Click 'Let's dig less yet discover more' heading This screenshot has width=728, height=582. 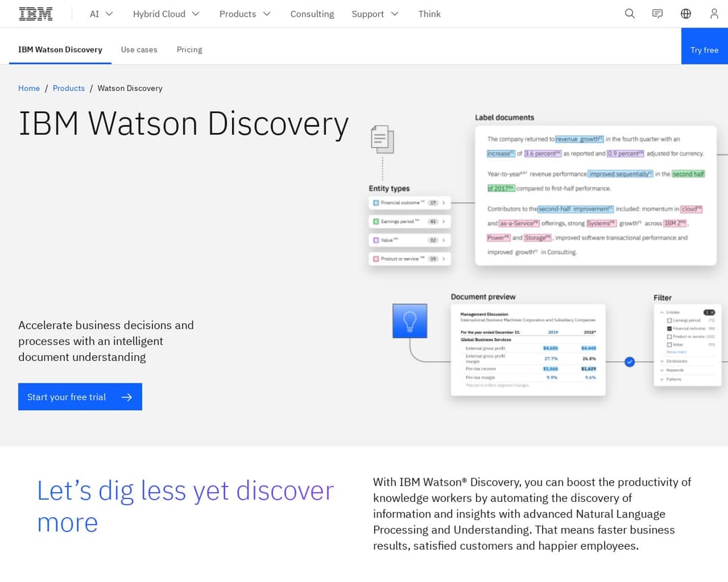[x=185, y=507]
